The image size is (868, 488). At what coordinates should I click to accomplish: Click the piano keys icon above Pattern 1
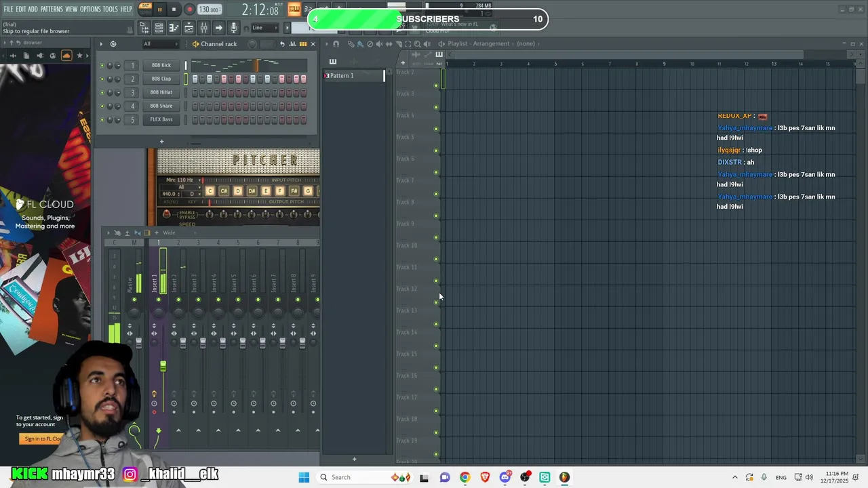[x=333, y=62]
